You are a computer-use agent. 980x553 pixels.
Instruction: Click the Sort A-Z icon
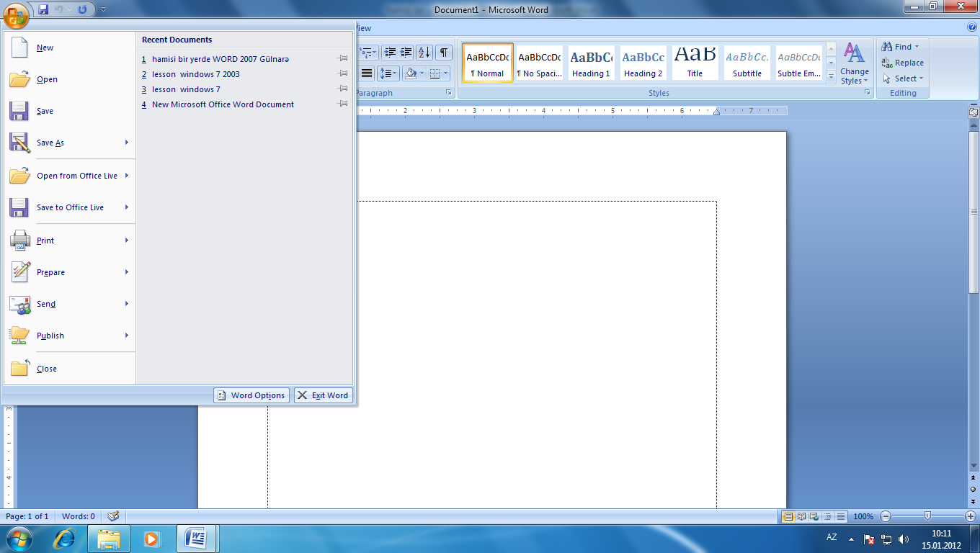424,53
